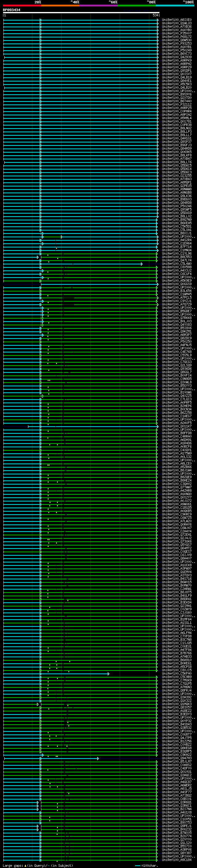Screen dimensions: 197x868
Task: Select hit label UniRef100_Q8Y387
Action: click(177, 853)
